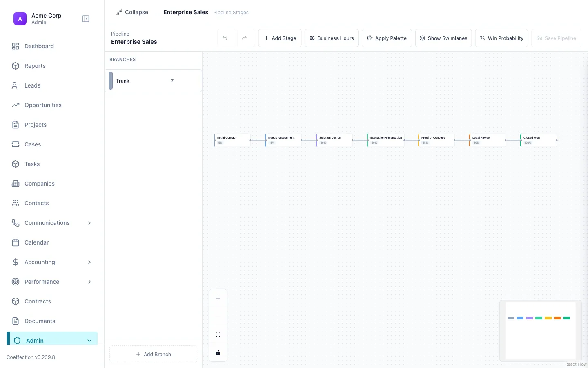This screenshot has height=368, width=588.
Task: Open Contacts list
Action: (52, 203)
